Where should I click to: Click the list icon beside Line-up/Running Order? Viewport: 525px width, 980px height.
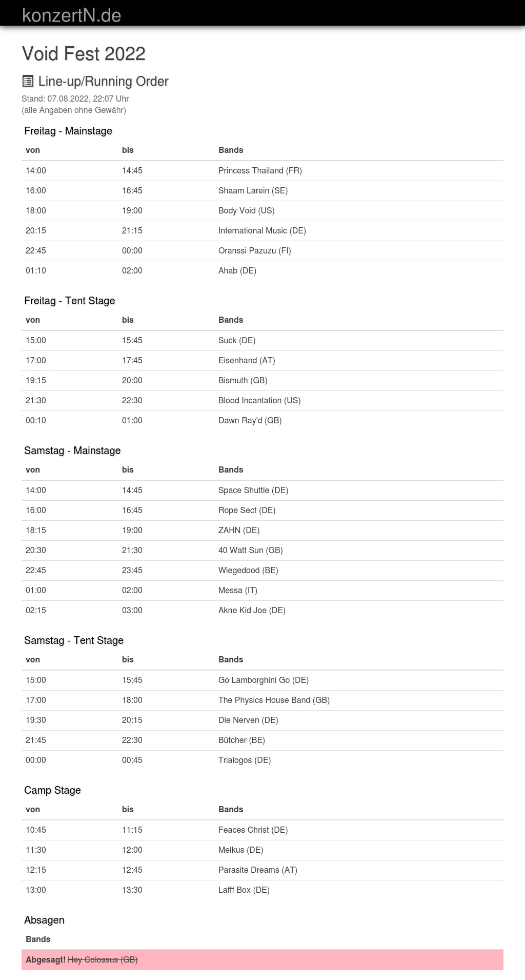pyautogui.click(x=28, y=81)
